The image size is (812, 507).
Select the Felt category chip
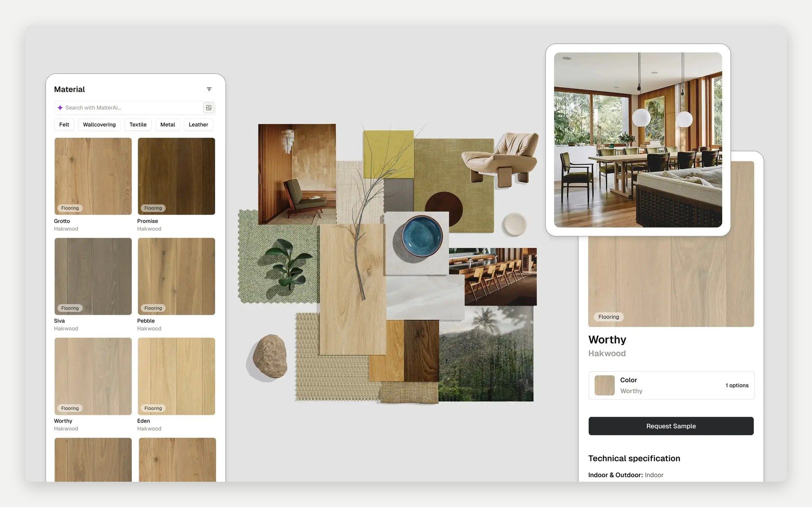click(64, 124)
